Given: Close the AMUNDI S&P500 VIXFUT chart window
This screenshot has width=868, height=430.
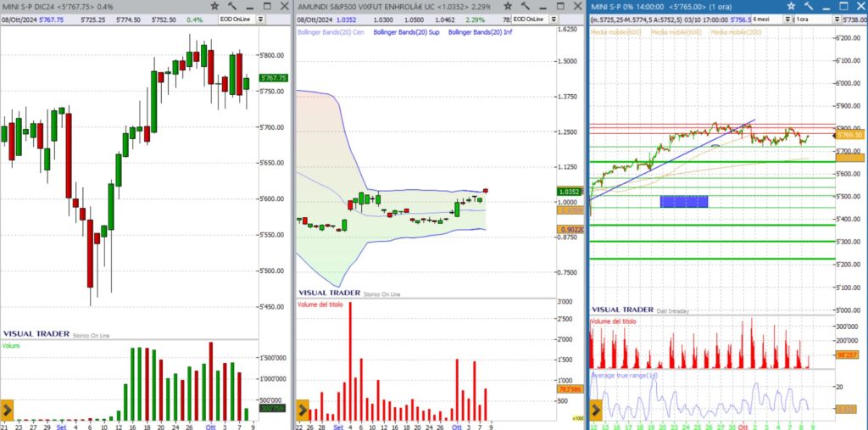Looking at the screenshot, I should tap(578, 6).
